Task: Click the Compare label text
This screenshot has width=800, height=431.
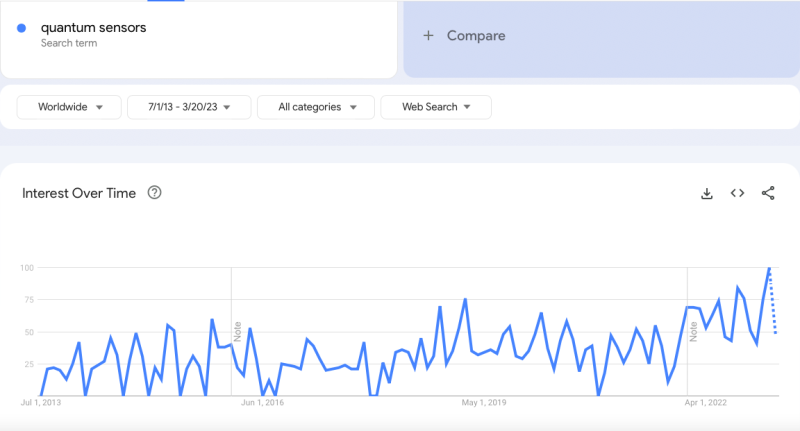Action: coord(476,36)
